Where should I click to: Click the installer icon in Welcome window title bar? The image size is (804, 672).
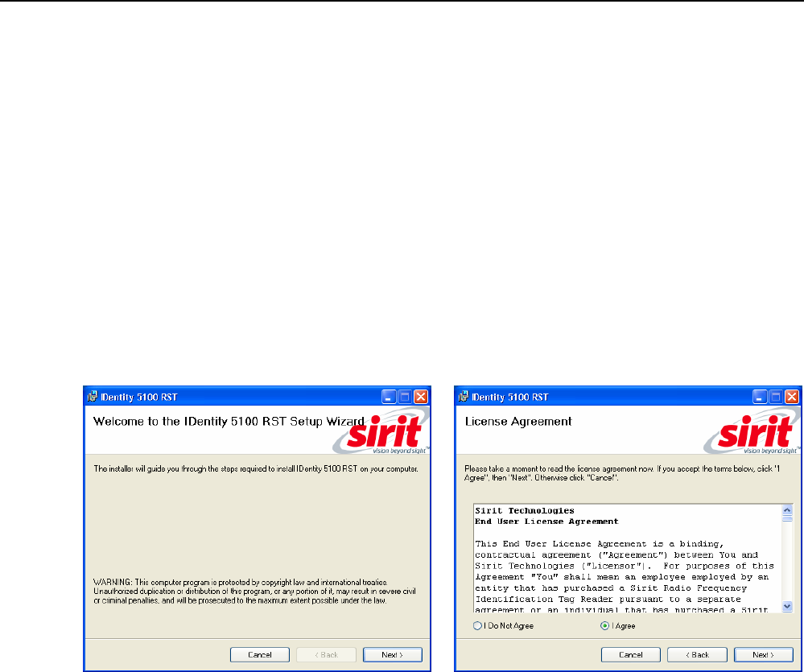[93, 397]
